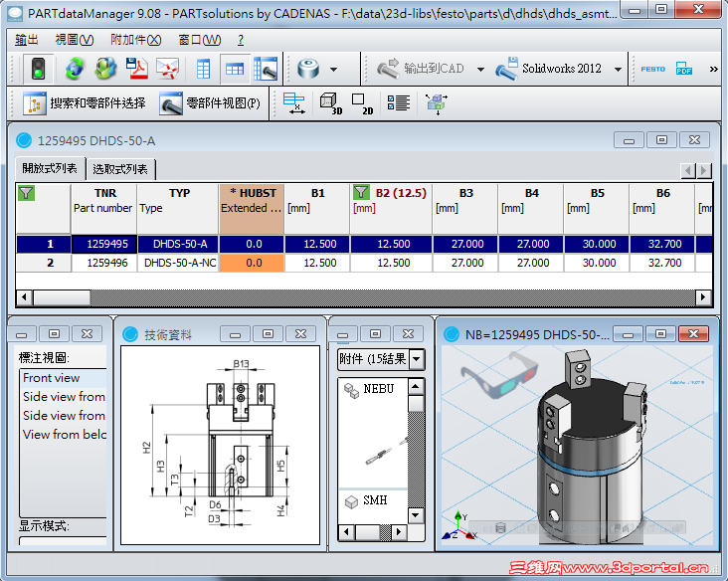
Task: Click B6 value 32.700 in row 1
Action: point(664,244)
